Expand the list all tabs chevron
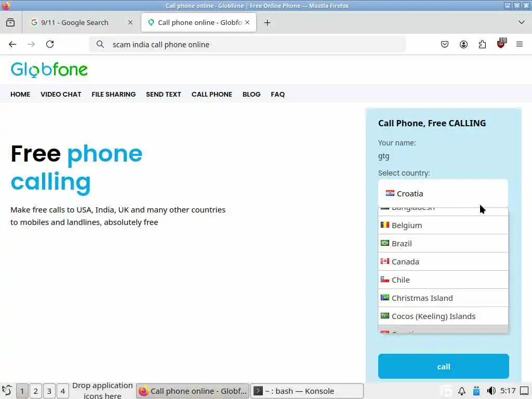 [x=522, y=22]
